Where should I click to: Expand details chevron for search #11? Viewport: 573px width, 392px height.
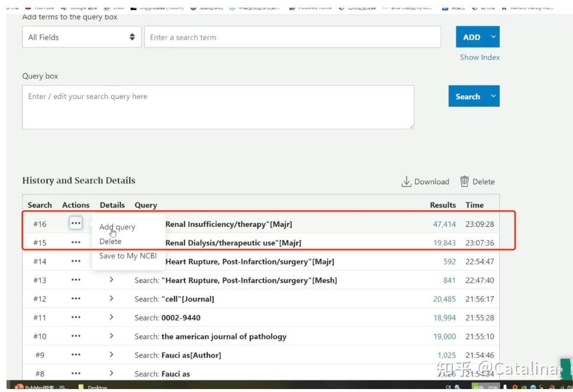pyautogui.click(x=111, y=317)
